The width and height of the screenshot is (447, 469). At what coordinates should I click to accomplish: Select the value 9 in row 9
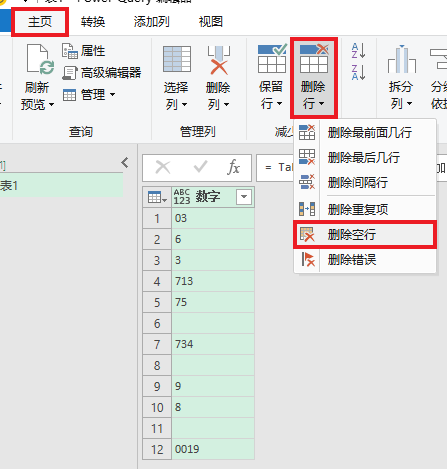[213, 386]
